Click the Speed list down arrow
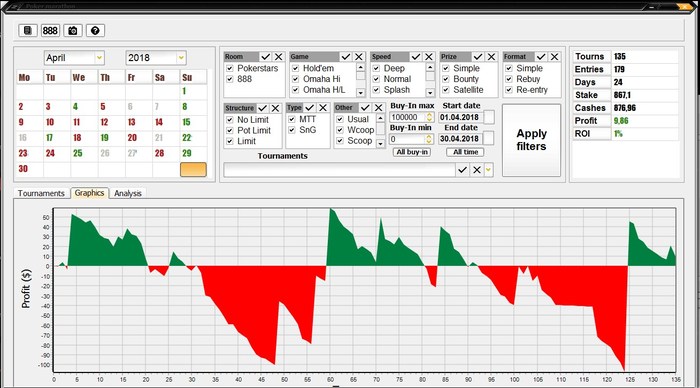This screenshot has height=388, width=700. (430, 92)
